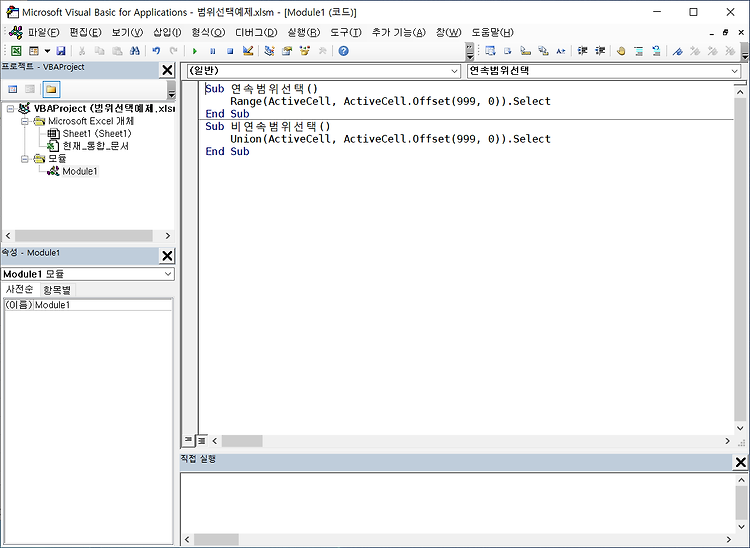Run the macro with the green play icon
Viewport: 750px width, 548px height.
195,51
